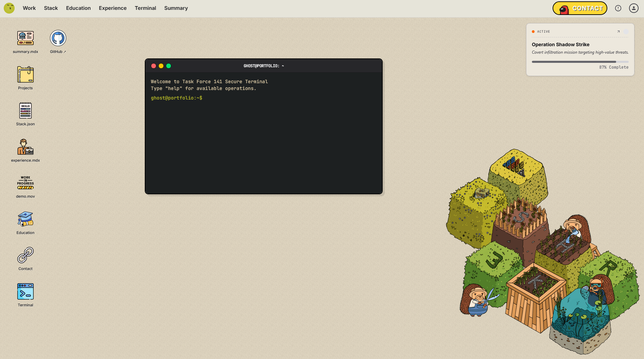Open the summary.mdx desktop icon
This screenshot has width=644, height=359.
(25, 38)
